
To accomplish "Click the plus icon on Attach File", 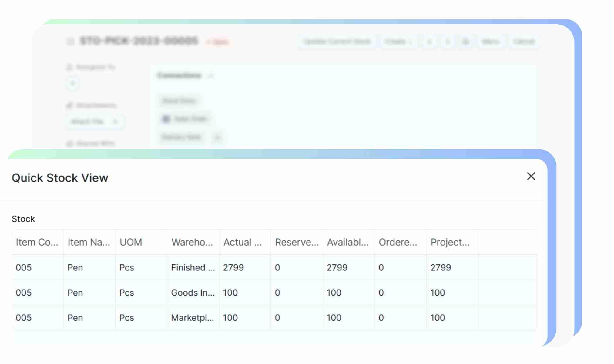I will point(115,121).
